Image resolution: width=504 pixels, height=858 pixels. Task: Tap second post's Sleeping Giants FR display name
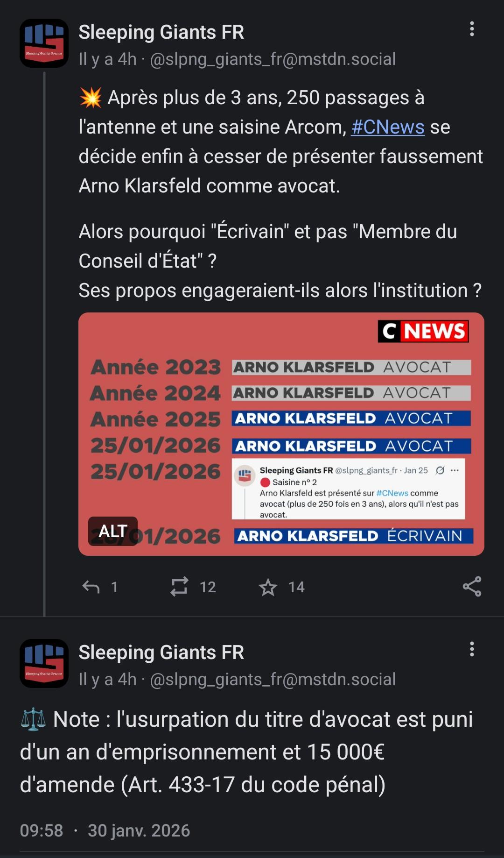161,652
